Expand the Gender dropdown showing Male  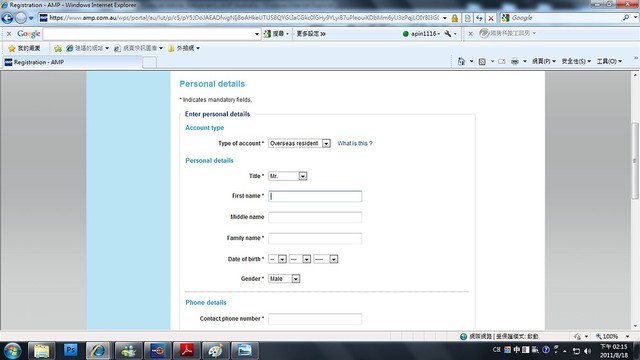point(284,278)
